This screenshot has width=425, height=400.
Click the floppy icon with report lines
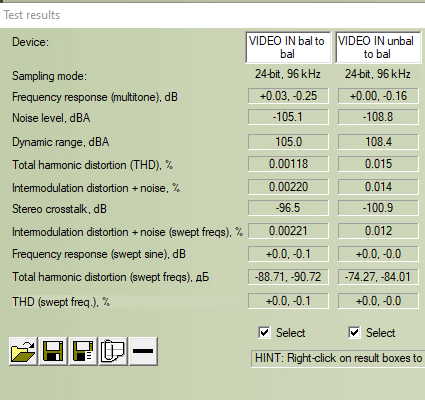click(x=83, y=351)
